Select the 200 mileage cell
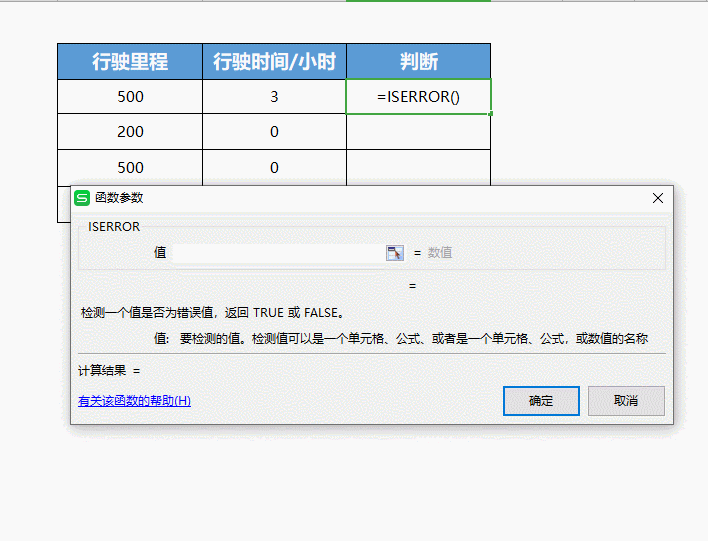 pos(130,132)
